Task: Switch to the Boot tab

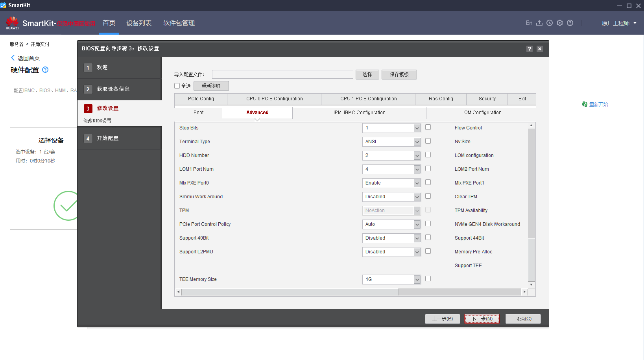Action: [x=198, y=113]
